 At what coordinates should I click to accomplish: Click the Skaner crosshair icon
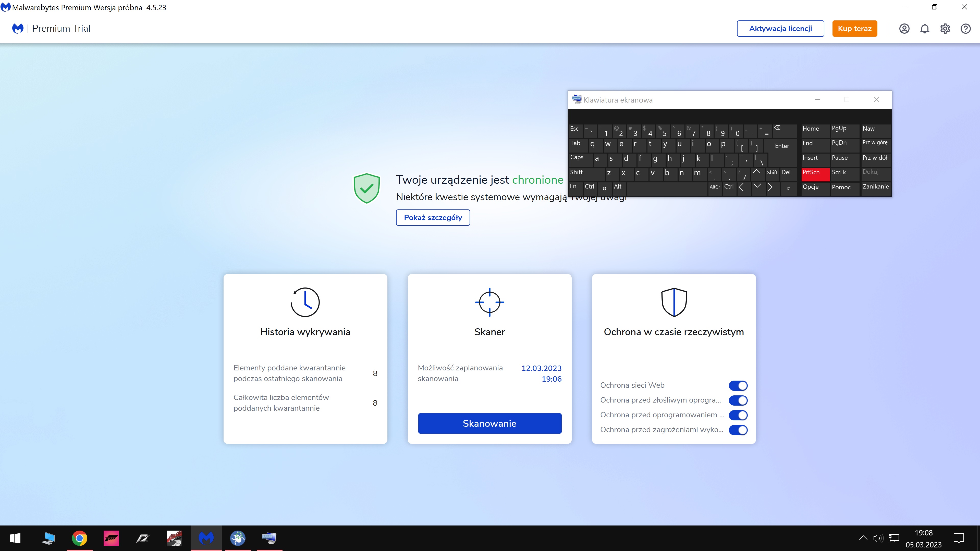click(490, 302)
